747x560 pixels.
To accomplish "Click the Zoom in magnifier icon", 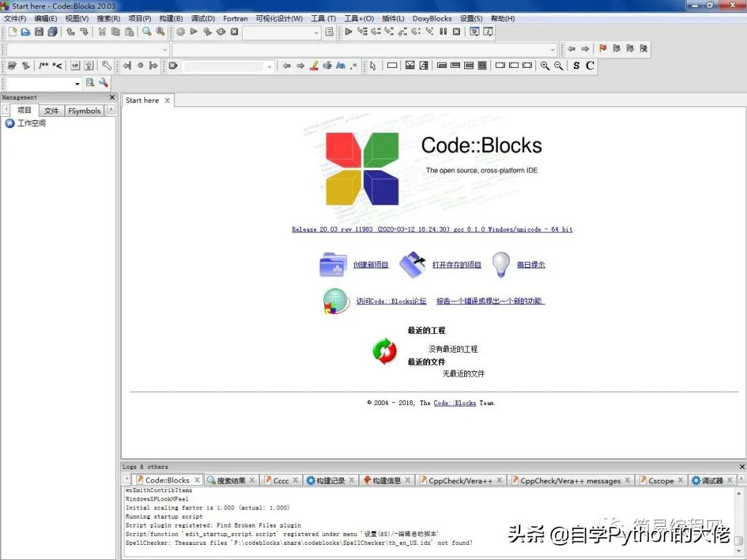I will click(x=544, y=66).
